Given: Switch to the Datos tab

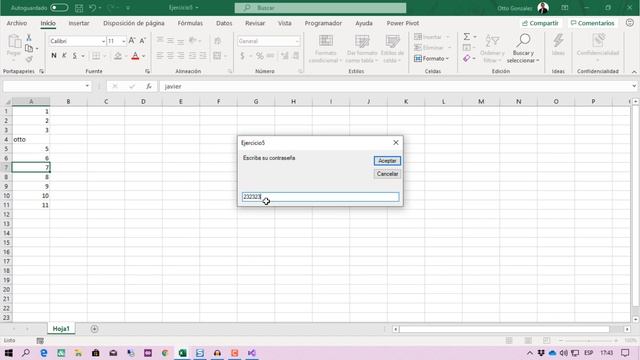Looking at the screenshot, I should tap(224, 23).
